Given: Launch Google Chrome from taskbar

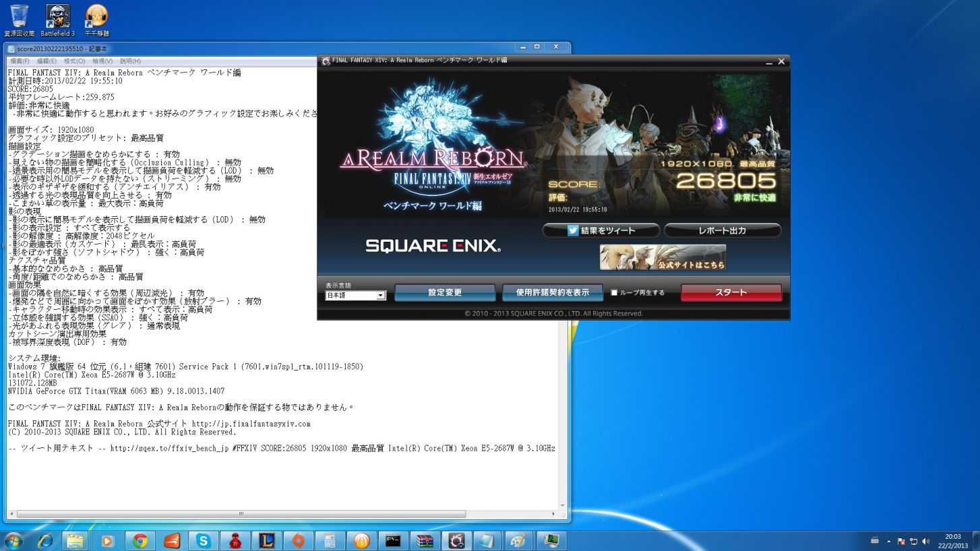Looking at the screenshot, I should tap(140, 541).
